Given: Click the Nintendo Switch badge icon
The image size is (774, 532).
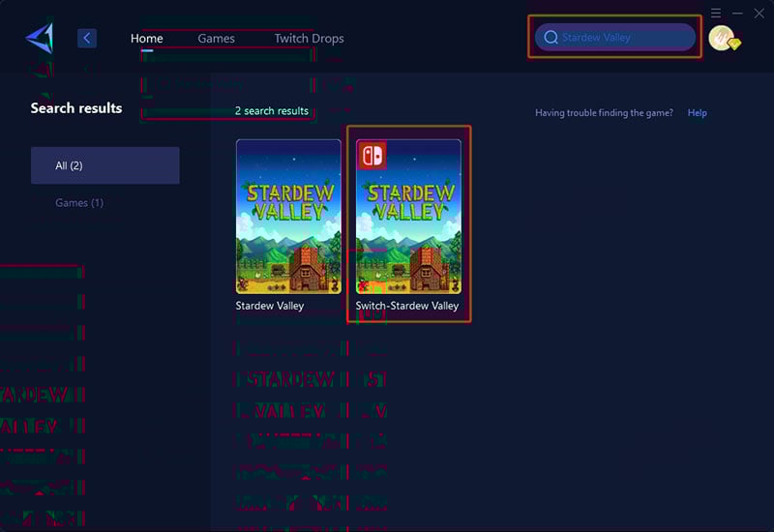Looking at the screenshot, I should tap(372, 156).
